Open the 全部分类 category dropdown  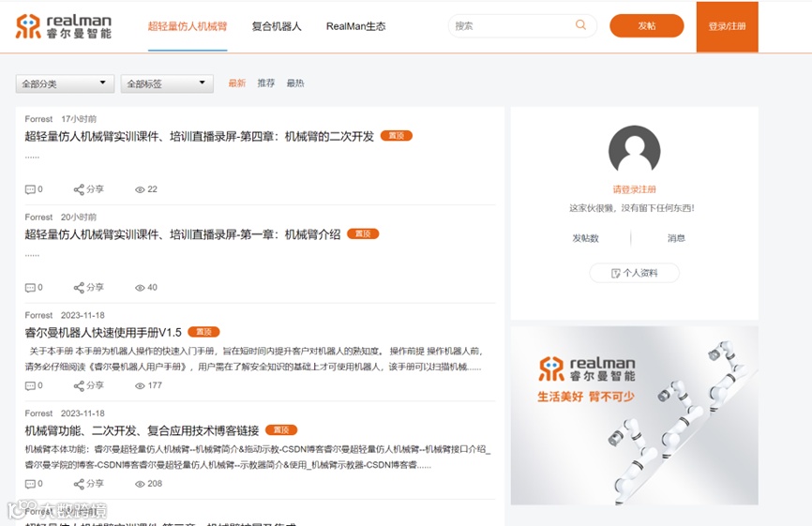[65, 83]
